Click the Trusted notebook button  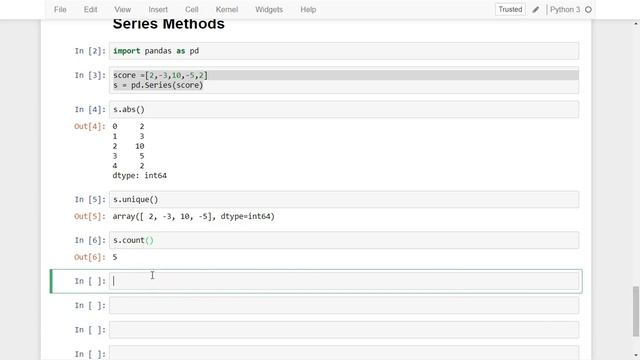pyautogui.click(x=510, y=9)
